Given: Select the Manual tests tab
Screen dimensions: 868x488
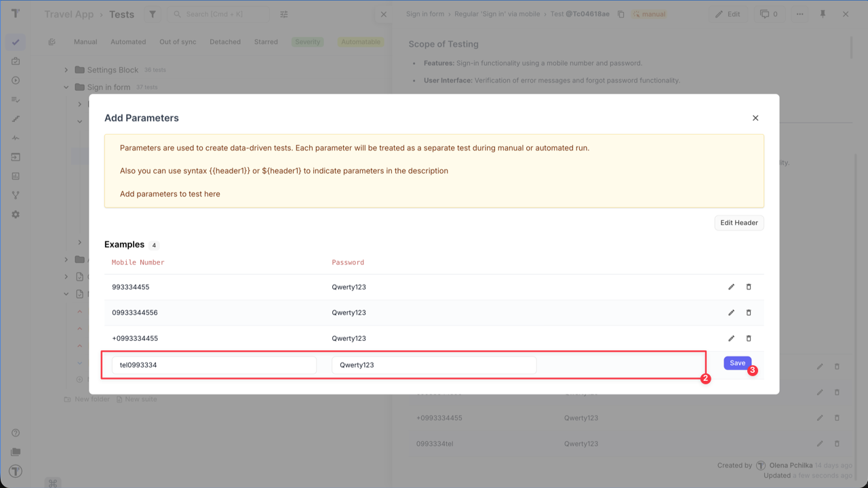Looking at the screenshot, I should [85, 42].
